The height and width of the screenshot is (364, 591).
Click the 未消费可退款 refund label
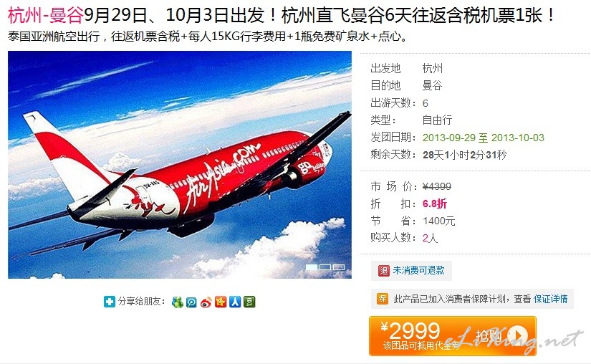tap(419, 270)
